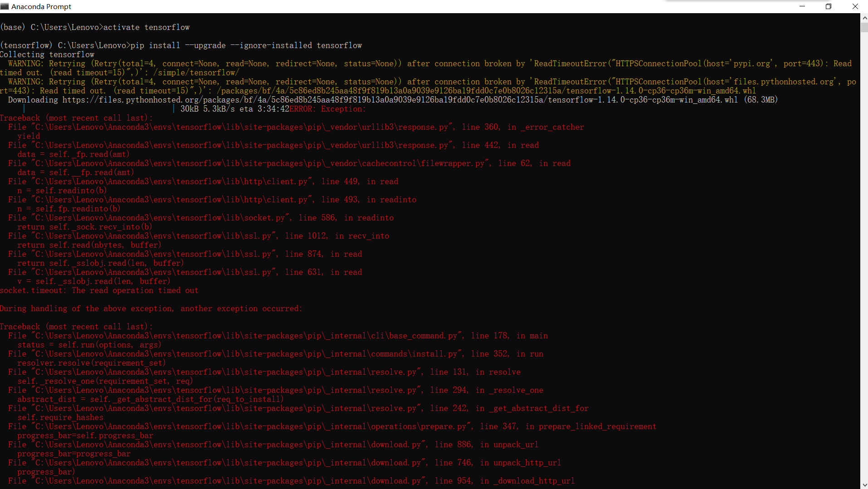
Task: Click the scrollbar down arrow
Action: [864, 485]
